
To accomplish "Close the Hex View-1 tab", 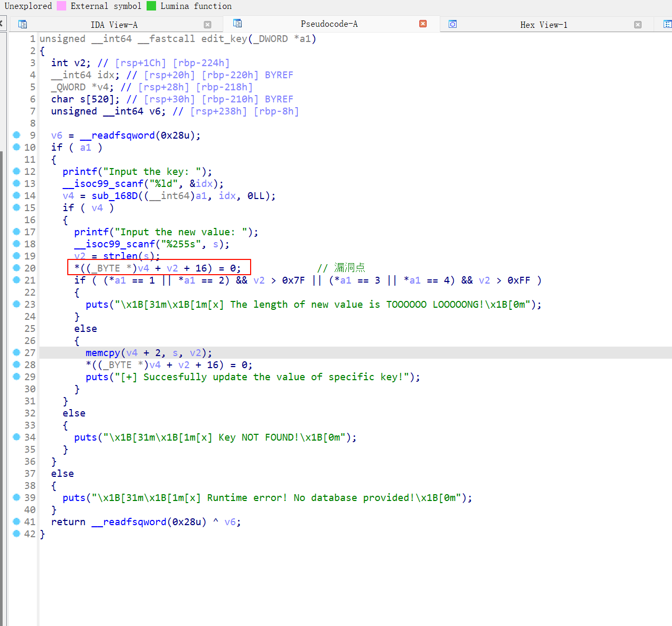I will [x=638, y=25].
